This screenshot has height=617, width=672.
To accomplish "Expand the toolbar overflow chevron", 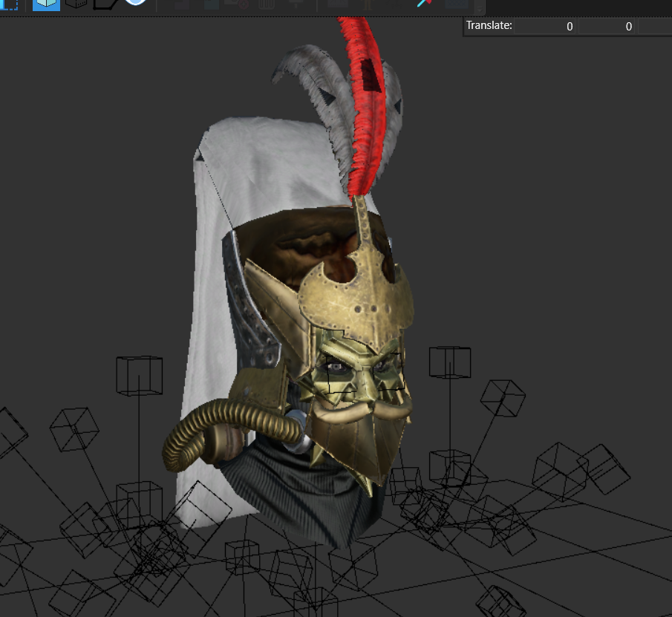I will pyautogui.click(x=480, y=7).
